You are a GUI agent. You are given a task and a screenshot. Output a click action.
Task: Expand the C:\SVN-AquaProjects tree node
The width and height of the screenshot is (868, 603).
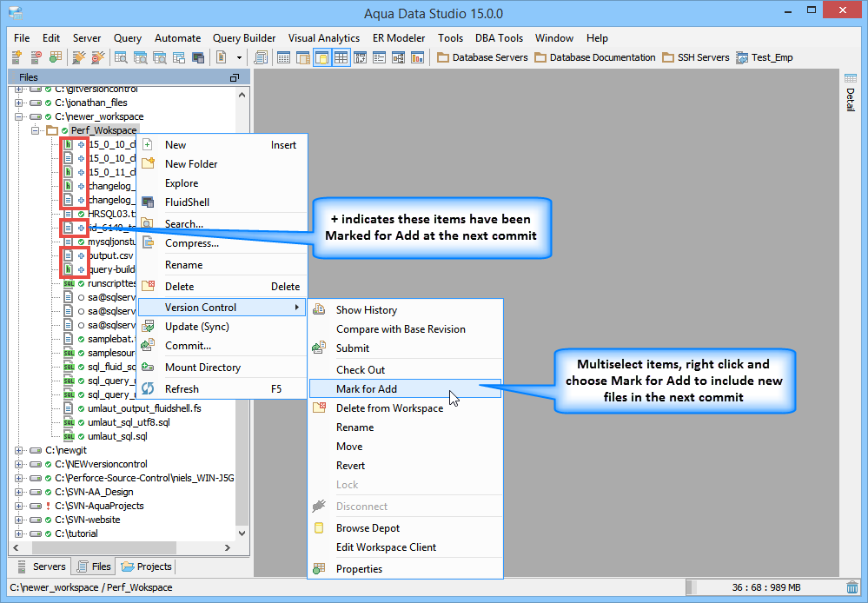(19, 506)
